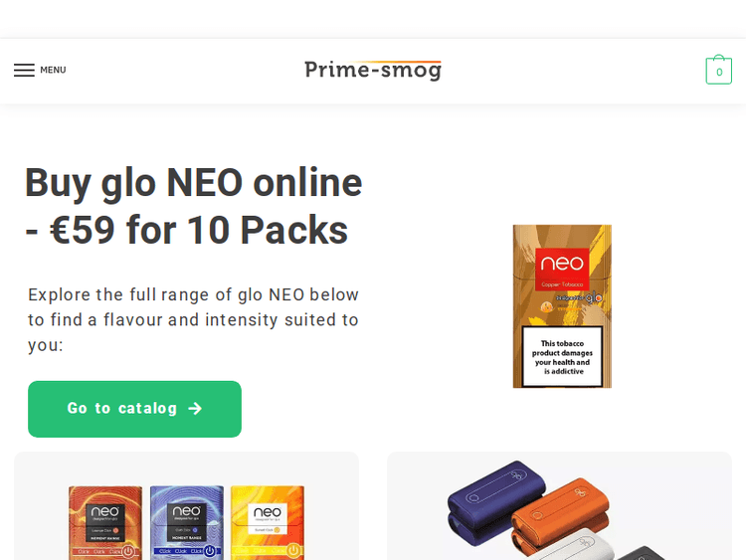746x560 pixels.
Task: Click the power icon on orange pack
Action: [x=128, y=552]
